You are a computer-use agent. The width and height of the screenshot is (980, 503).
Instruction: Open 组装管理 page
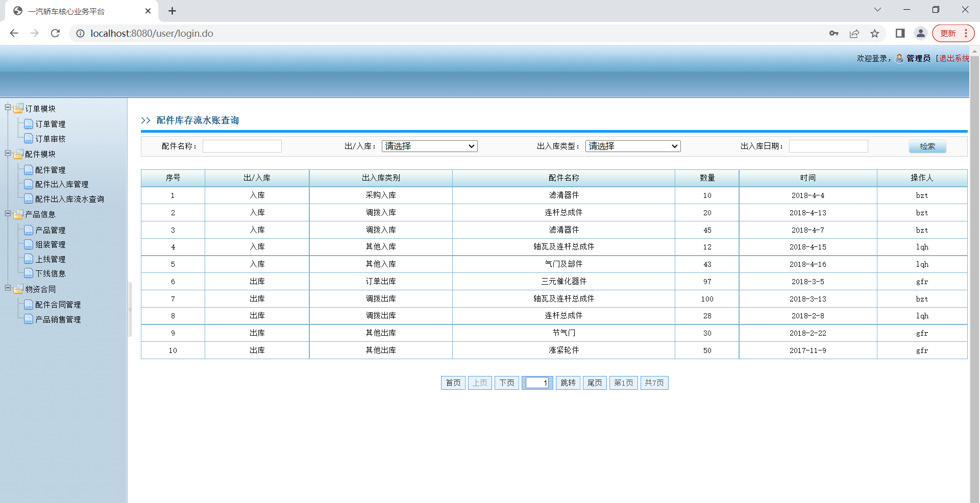(x=50, y=244)
